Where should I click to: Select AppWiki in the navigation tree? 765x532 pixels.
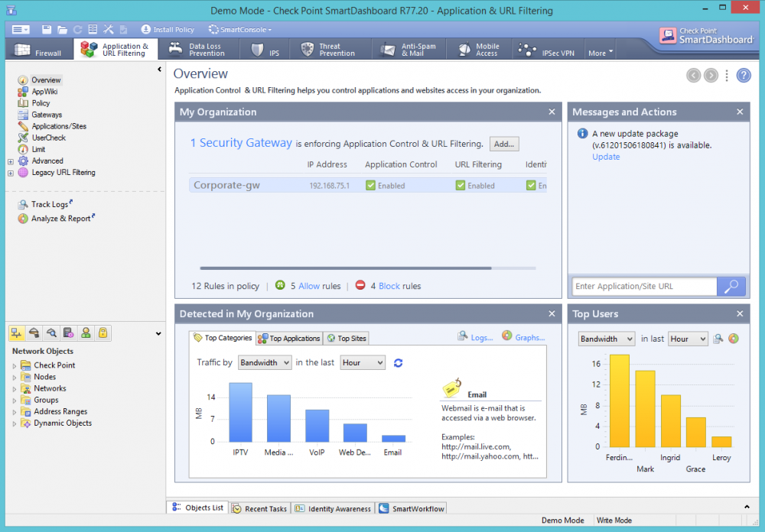44,92
